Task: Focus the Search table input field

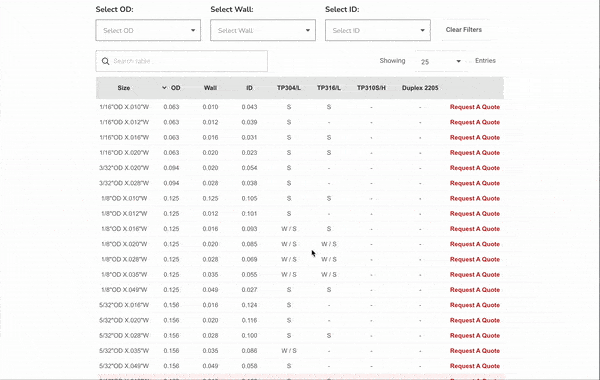Action: point(181,61)
